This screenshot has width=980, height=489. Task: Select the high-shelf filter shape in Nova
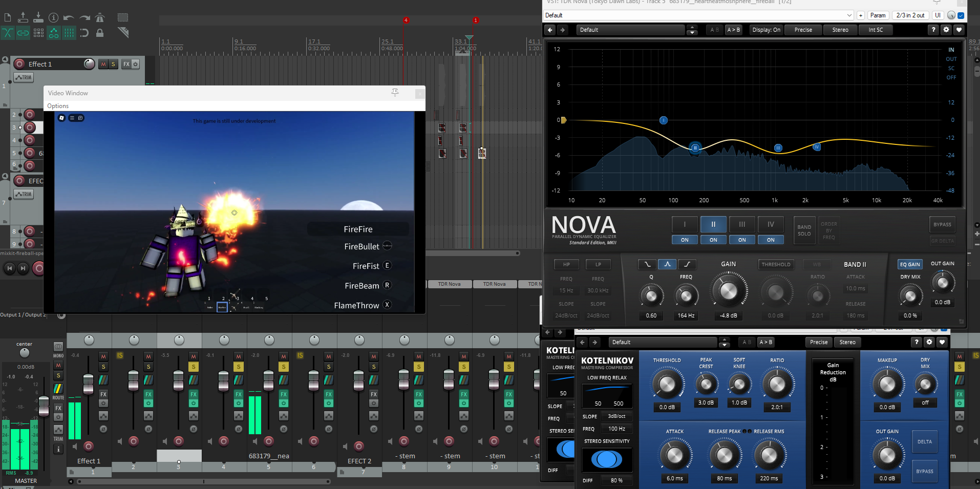687,264
